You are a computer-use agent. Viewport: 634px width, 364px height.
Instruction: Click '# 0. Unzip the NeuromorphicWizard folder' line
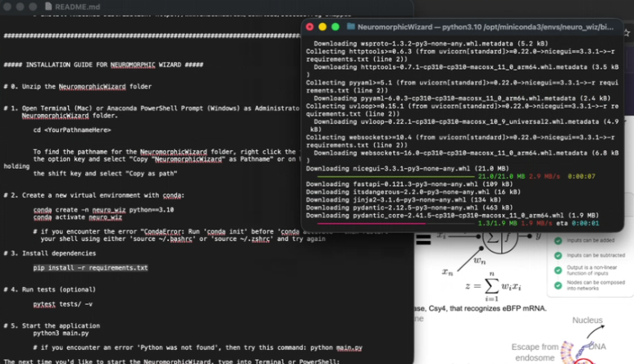(78, 86)
